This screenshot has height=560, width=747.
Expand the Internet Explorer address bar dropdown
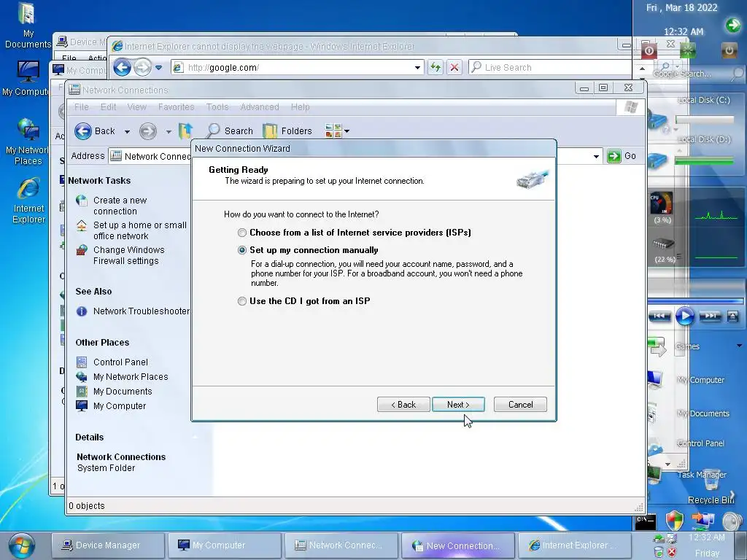tap(417, 68)
